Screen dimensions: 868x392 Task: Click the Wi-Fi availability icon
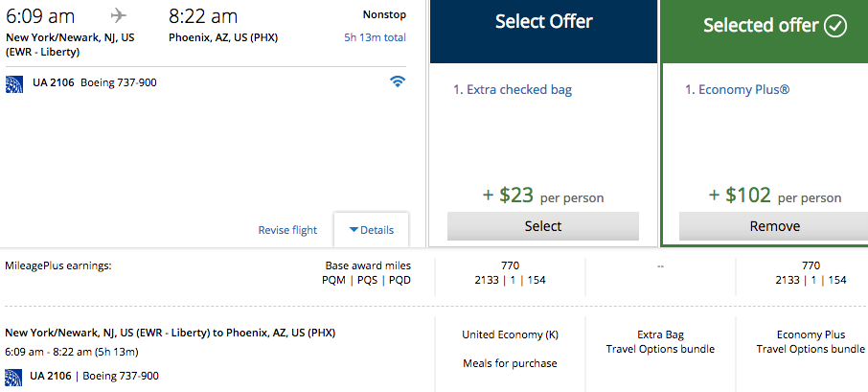(398, 81)
